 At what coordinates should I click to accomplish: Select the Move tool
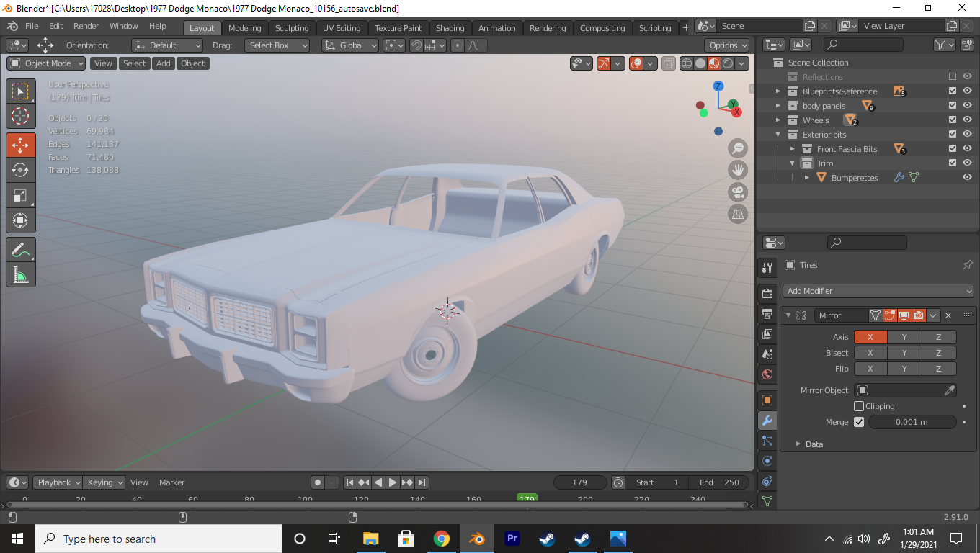[x=21, y=145]
